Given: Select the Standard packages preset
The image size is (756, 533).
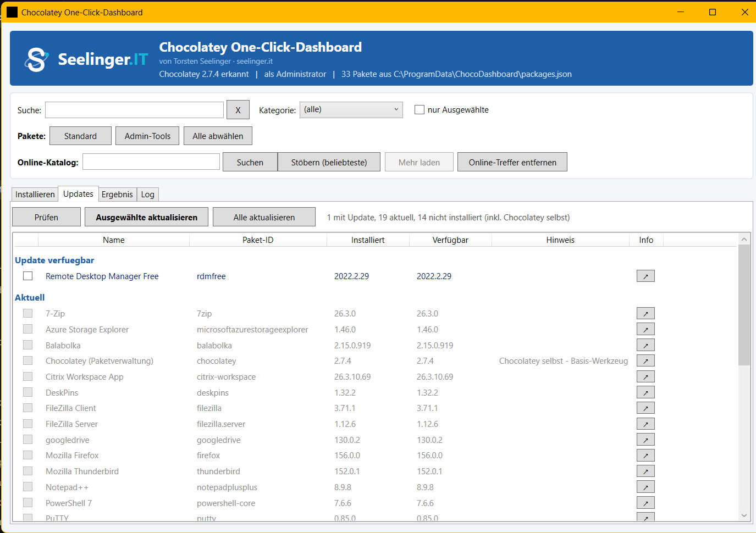Looking at the screenshot, I should [80, 136].
